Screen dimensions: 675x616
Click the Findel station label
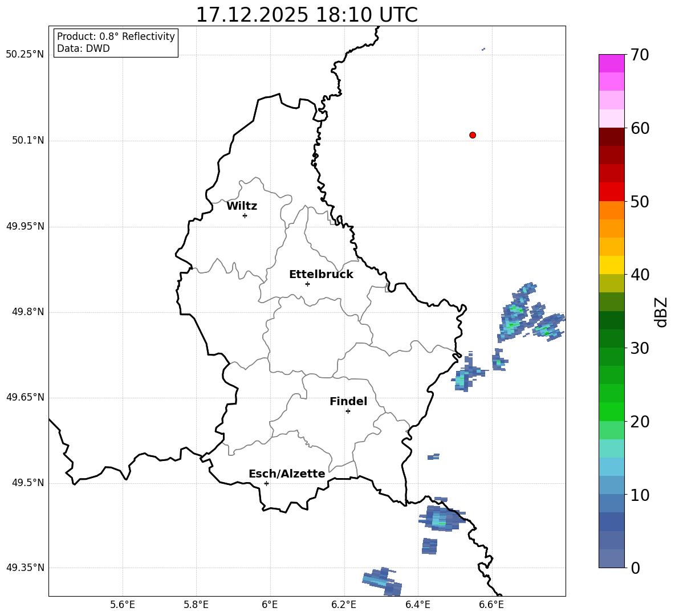[x=348, y=402]
